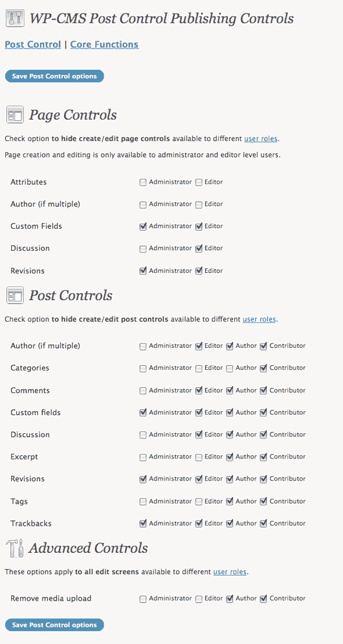Uncheck Contributor for post Categories

pyautogui.click(x=263, y=369)
